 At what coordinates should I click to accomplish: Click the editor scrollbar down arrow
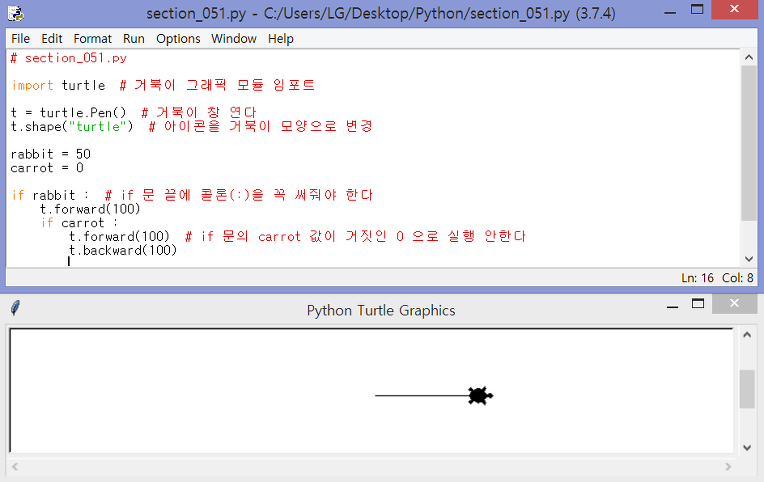749,259
